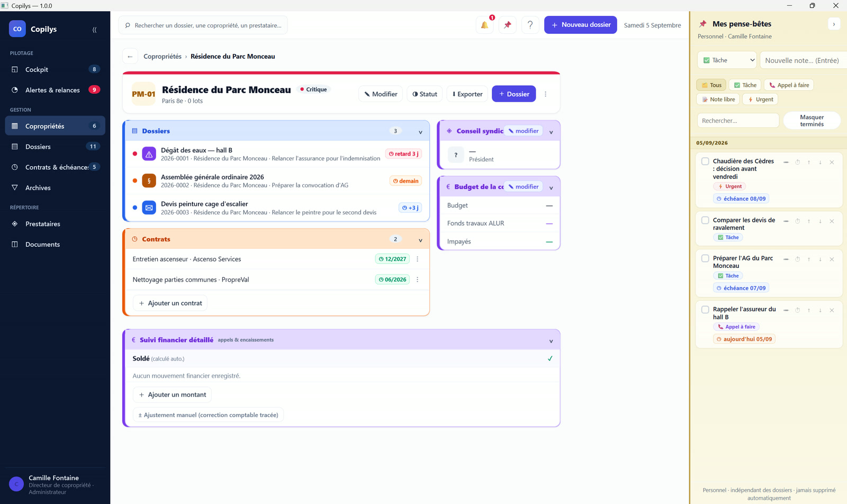Viewport: 847px width, 504px height.
Task: Filter notes by Urgent
Action: 761,100
